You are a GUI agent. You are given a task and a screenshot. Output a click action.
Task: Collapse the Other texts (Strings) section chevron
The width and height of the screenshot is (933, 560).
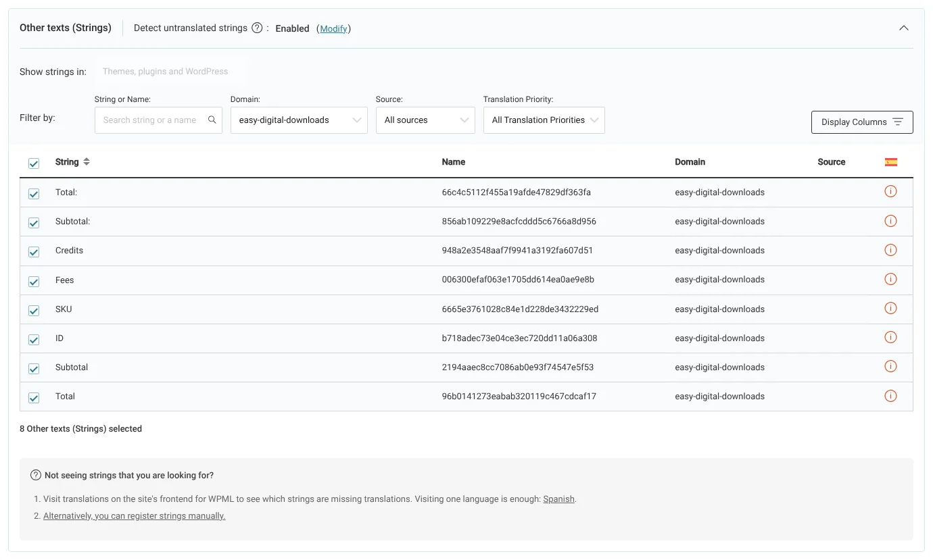904,28
